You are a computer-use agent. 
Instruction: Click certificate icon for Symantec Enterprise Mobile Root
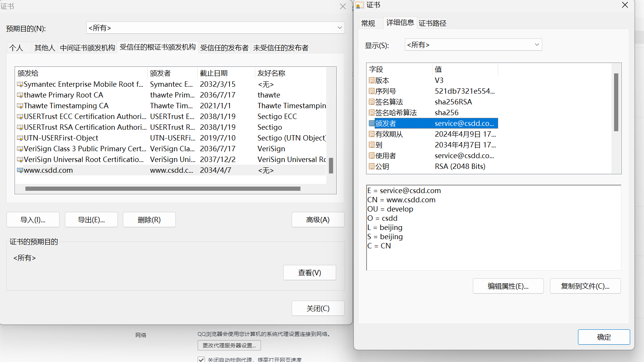20,84
